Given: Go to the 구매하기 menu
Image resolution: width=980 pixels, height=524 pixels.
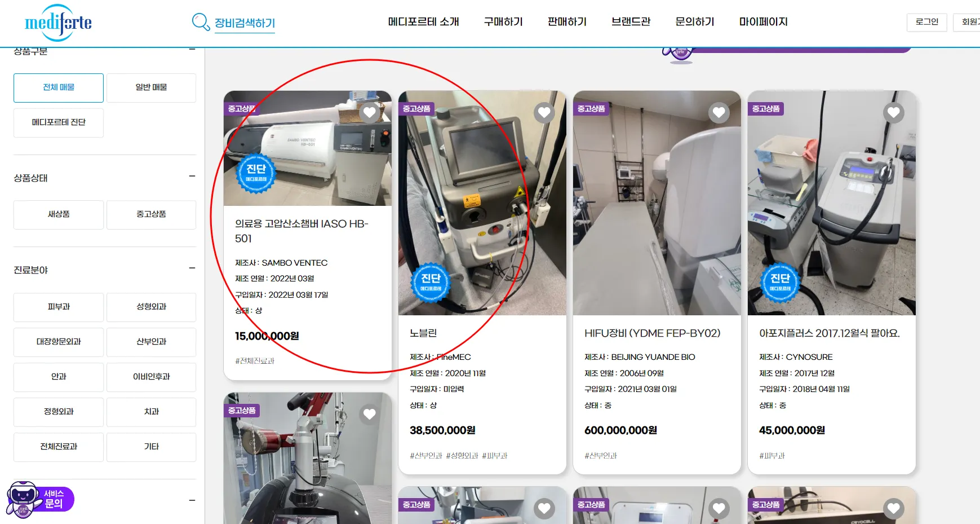Looking at the screenshot, I should 503,22.
